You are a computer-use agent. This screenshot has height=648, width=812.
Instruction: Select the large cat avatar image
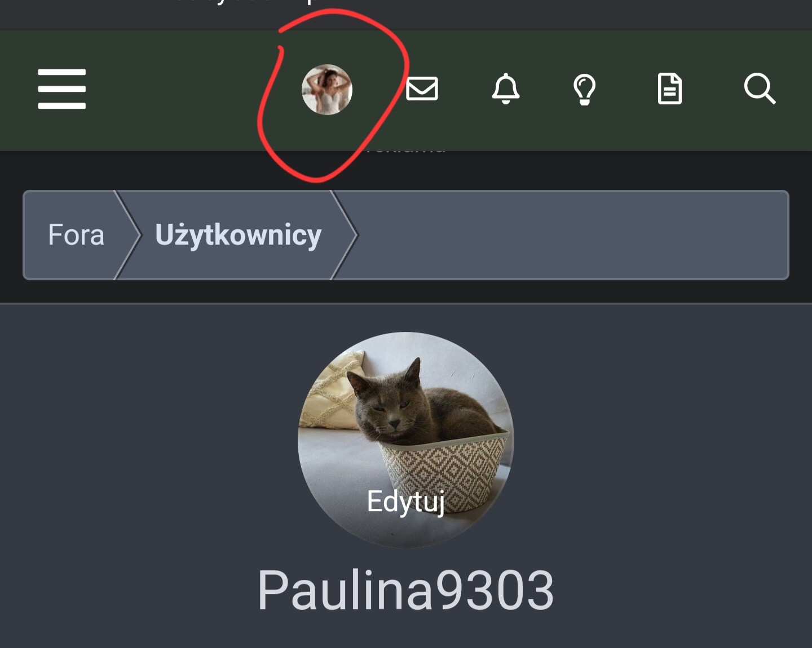[x=406, y=440]
